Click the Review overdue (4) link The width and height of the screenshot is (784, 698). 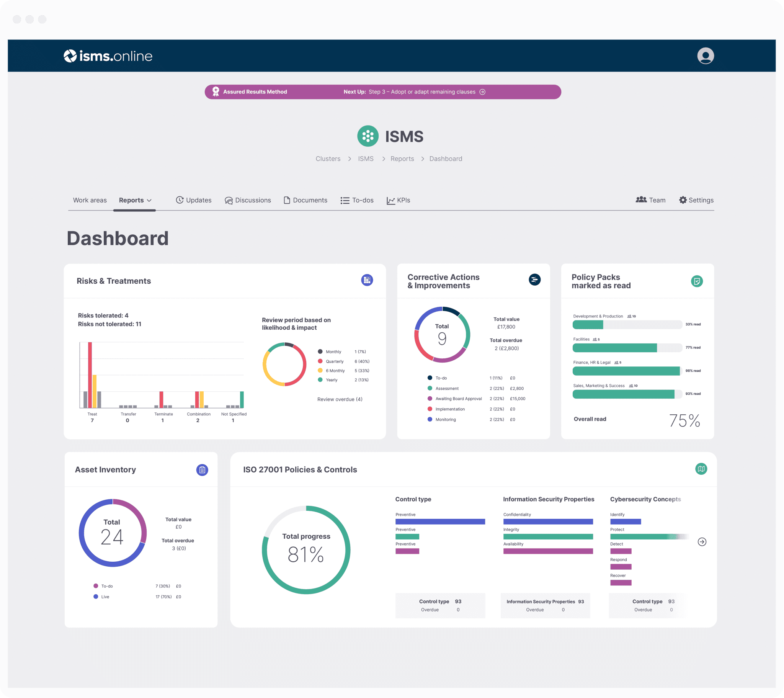[x=340, y=399]
